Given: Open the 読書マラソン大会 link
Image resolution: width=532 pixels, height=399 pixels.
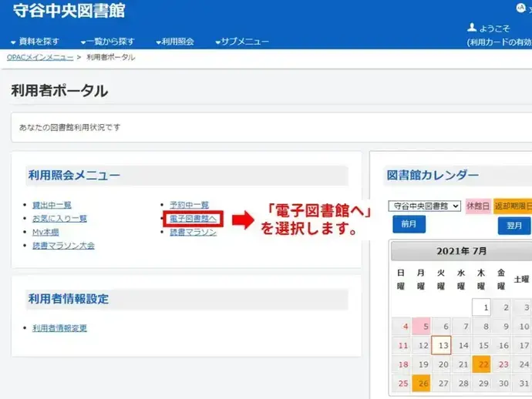Looking at the screenshot, I should tap(63, 246).
